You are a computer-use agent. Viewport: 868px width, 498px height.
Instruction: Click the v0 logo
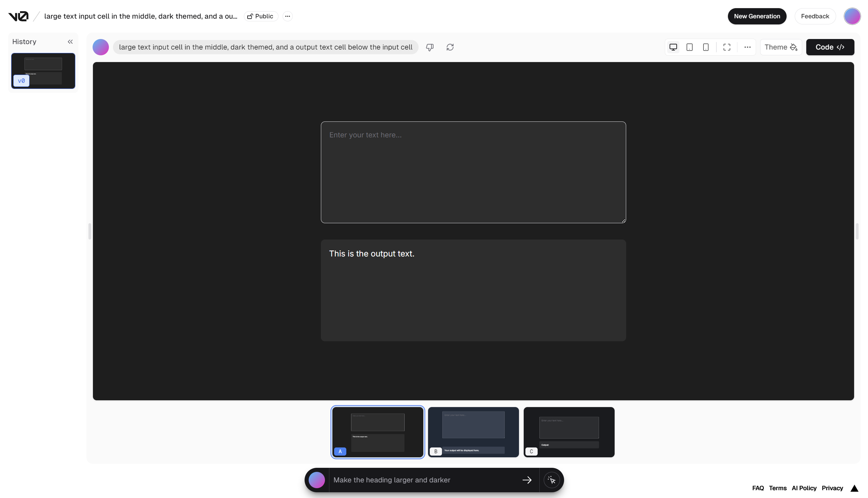click(18, 16)
